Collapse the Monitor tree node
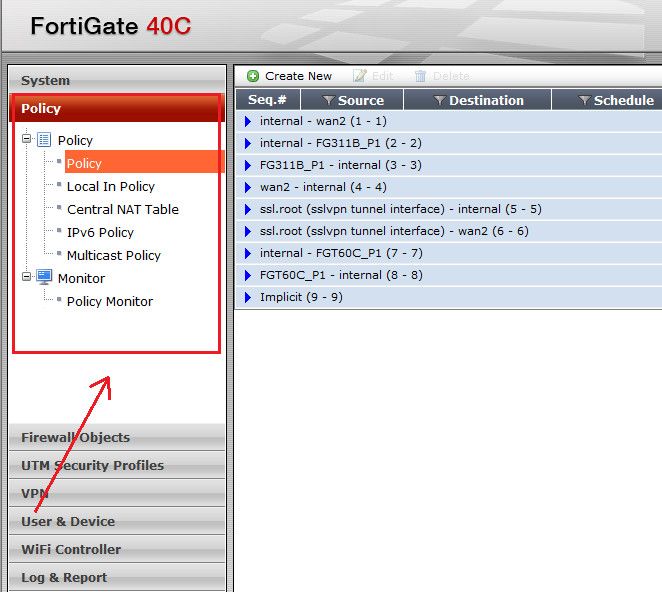Image resolution: width=662 pixels, height=592 pixels. [26, 277]
